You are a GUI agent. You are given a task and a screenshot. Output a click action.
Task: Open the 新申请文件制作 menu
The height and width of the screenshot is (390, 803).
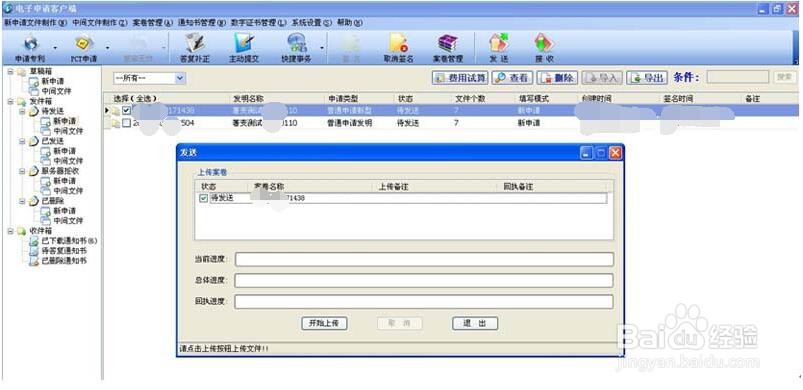35,23
